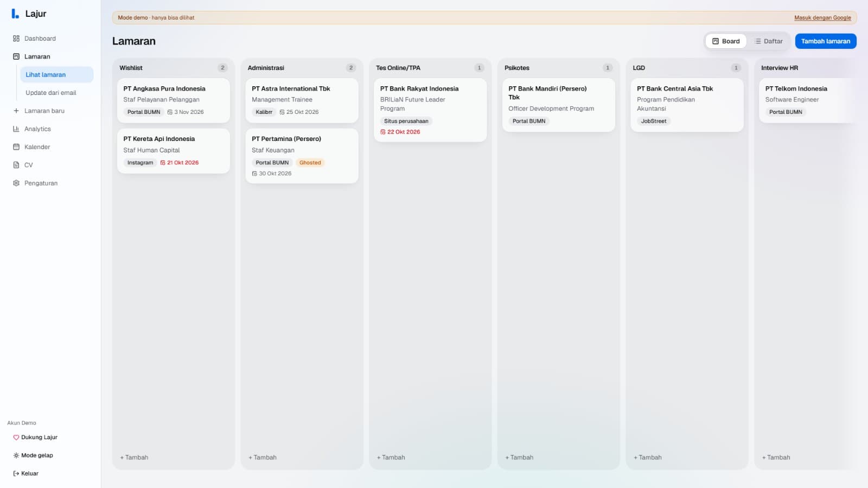The height and width of the screenshot is (488, 868).
Task: Click the JobStreet source tag
Action: [654, 121]
